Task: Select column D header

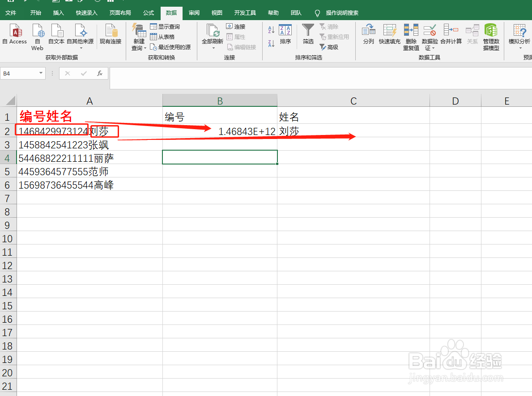Action: (455, 101)
